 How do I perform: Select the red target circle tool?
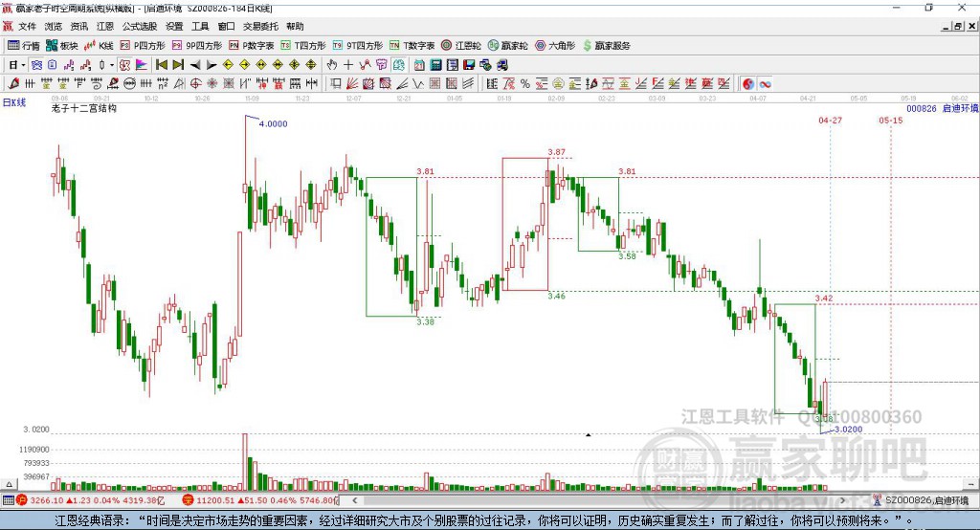(195, 84)
